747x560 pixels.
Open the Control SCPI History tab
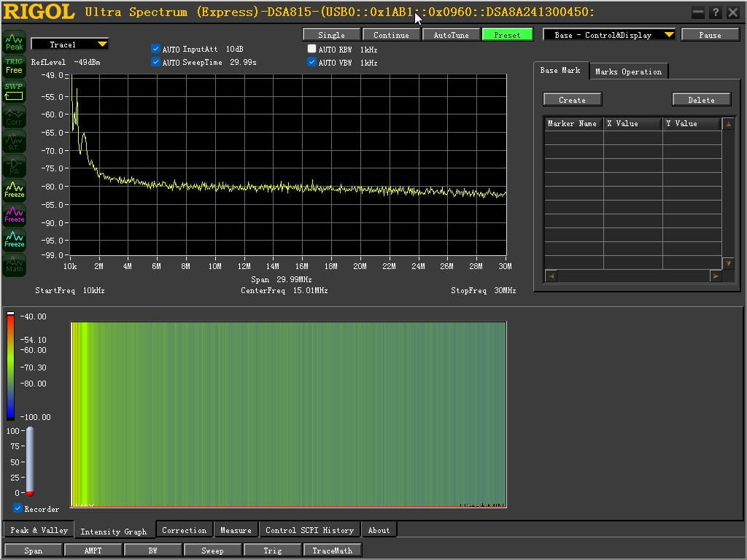click(x=309, y=530)
